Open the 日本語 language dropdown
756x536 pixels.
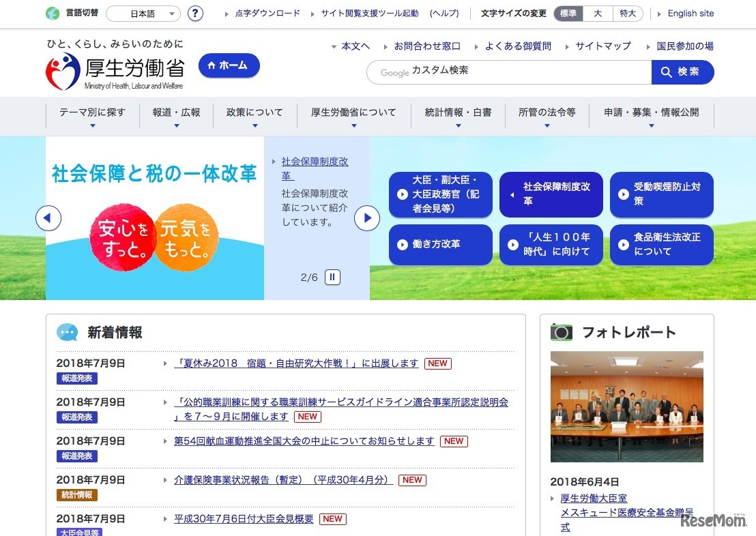(x=141, y=13)
